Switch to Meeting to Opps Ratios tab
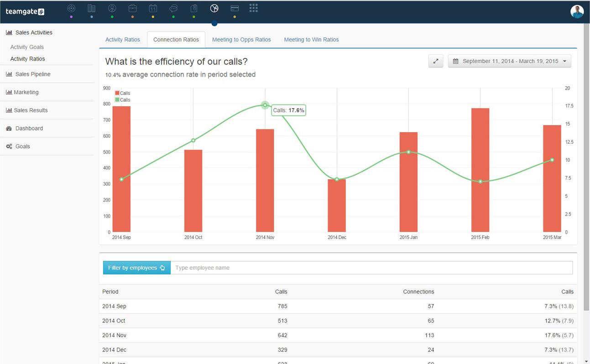The height and width of the screenshot is (364, 590). 241,40
